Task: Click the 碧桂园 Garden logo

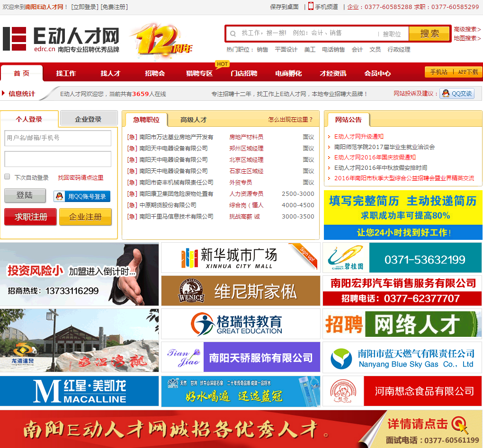Action: click(346, 257)
